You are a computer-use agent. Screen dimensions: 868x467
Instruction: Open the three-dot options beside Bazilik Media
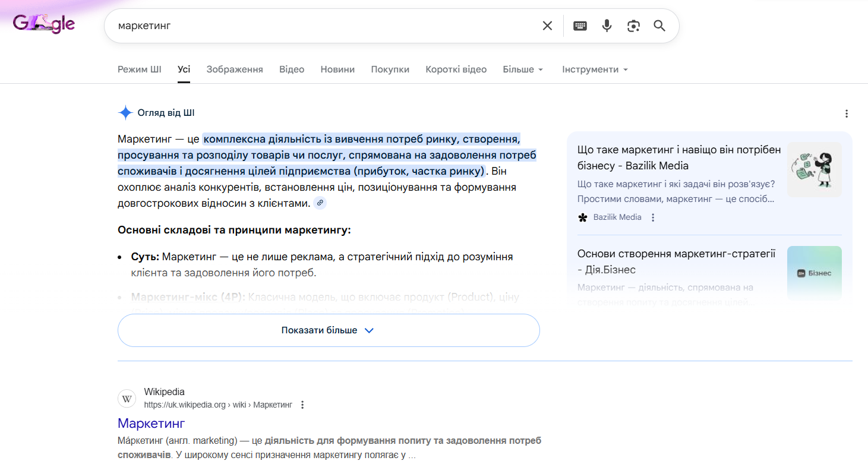pos(652,217)
